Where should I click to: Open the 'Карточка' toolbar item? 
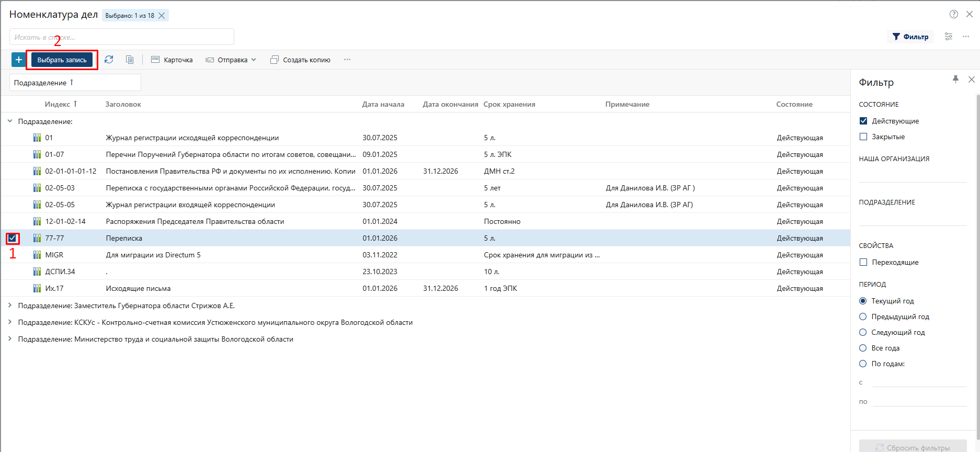(x=172, y=60)
